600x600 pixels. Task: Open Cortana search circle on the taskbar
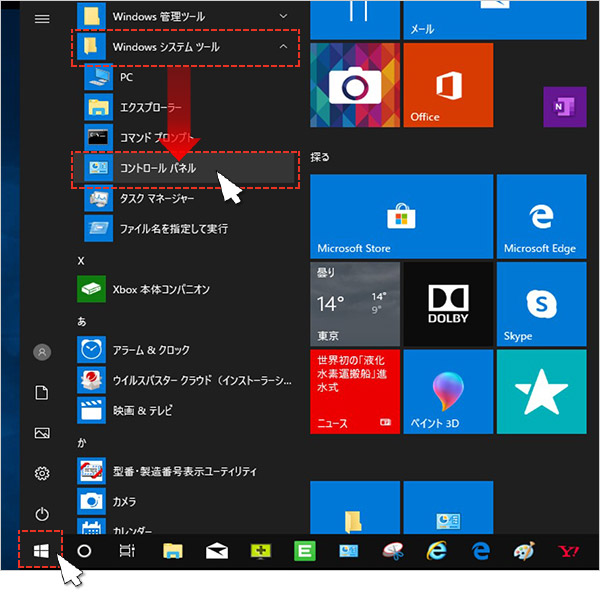pos(84,551)
